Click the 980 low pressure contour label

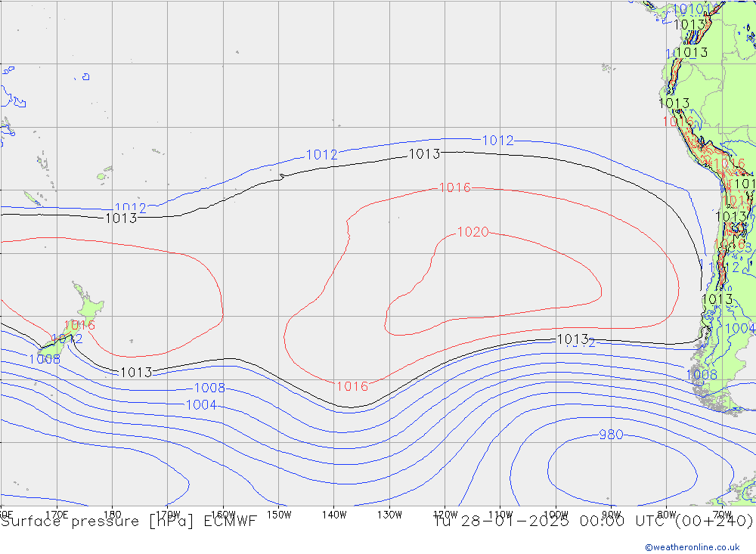point(611,435)
